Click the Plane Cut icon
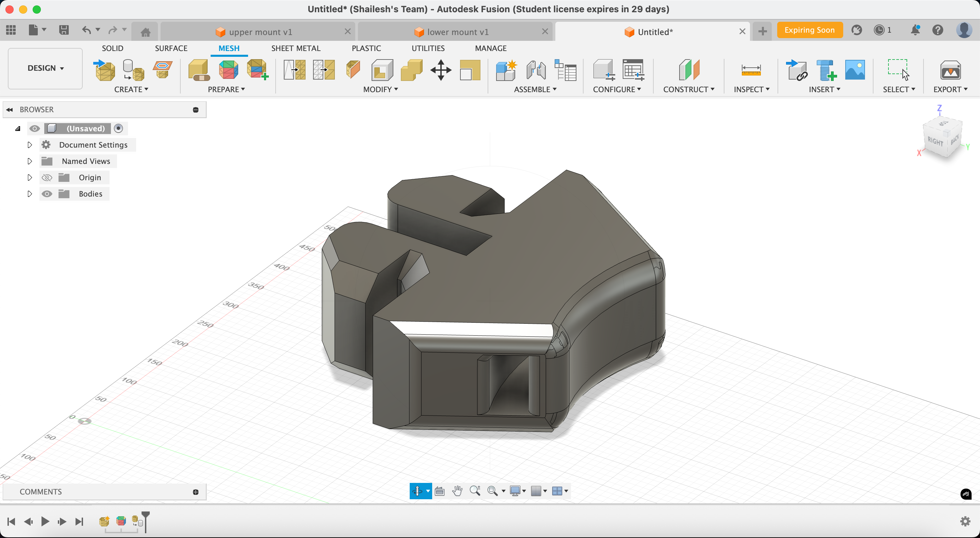980x538 pixels. point(353,70)
